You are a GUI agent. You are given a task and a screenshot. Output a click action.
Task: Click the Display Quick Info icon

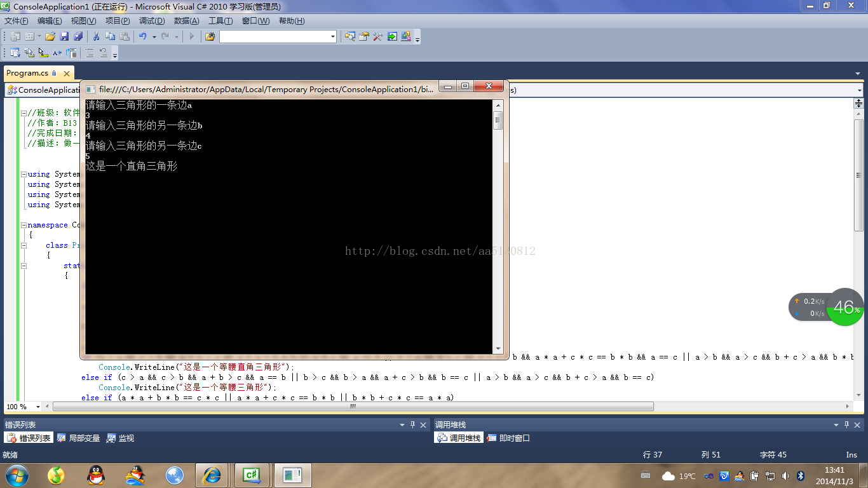[43, 53]
